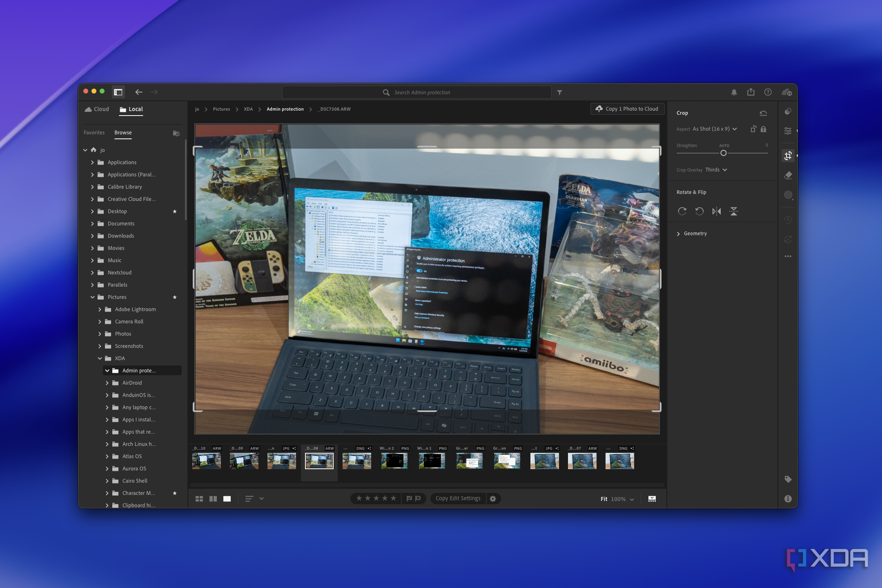Expand the Adobe Lightroom folder
Image resolution: width=882 pixels, height=588 pixels.
(100, 310)
